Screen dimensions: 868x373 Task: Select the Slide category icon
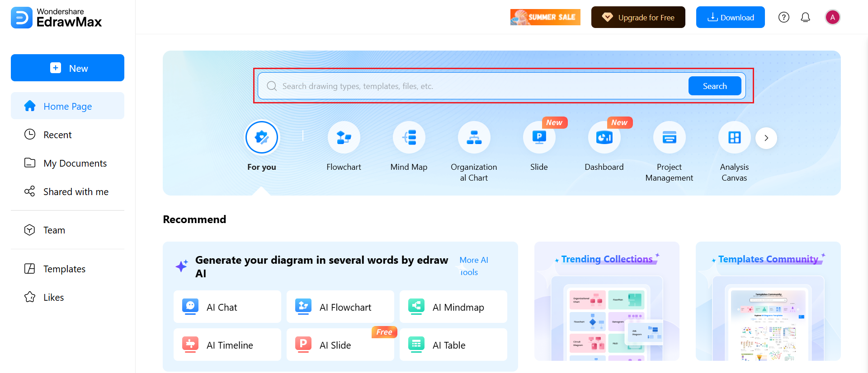(539, 137)
